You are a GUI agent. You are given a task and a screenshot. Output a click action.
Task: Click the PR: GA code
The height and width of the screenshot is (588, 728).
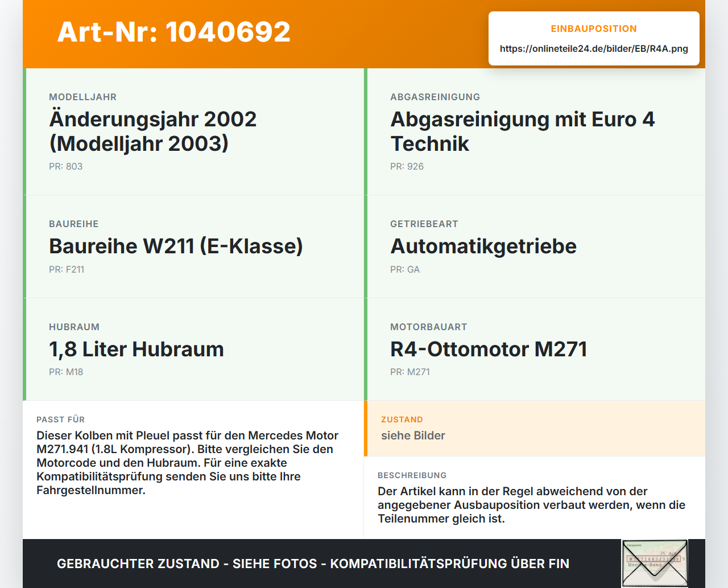pos(405,269)
